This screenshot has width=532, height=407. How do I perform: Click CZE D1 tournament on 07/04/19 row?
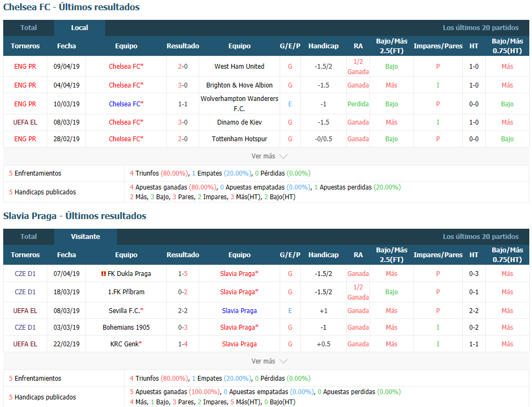tap(25, 274)
